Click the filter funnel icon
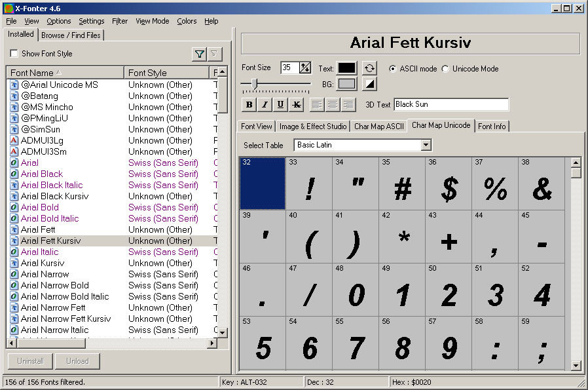Image resolution: width=588 pixels, height=390 pixels. [200, 54]
